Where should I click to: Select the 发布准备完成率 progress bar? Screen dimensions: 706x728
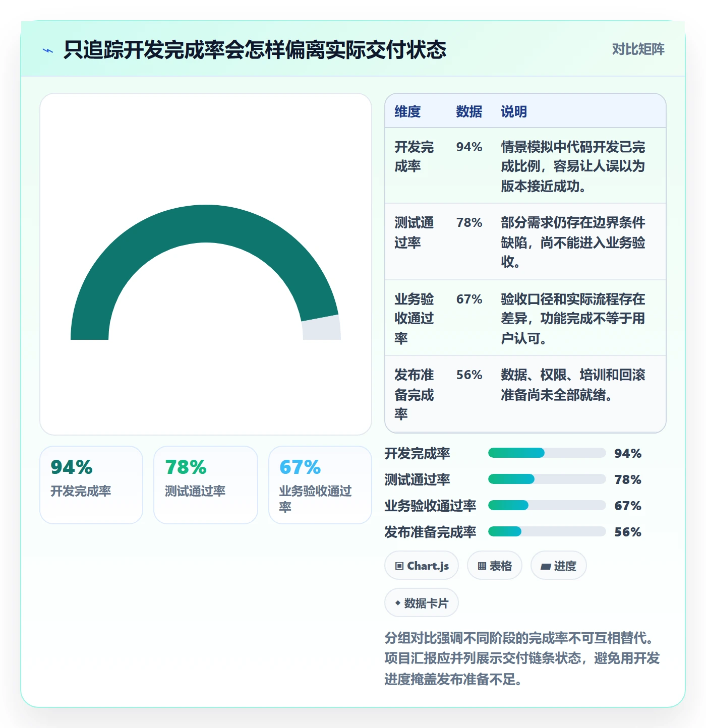point(547,531)
